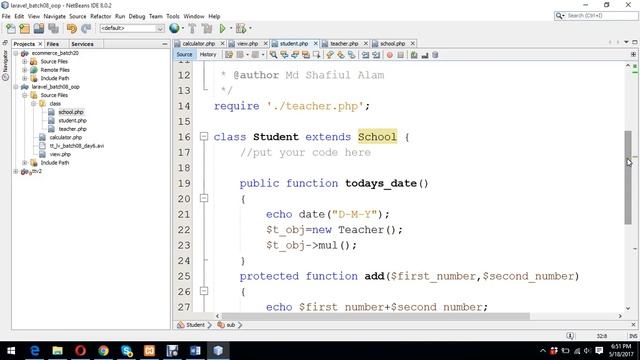This screenshot has width=640, height=360.
Task: Click the globe browser icon
Action: click(174, 28)
